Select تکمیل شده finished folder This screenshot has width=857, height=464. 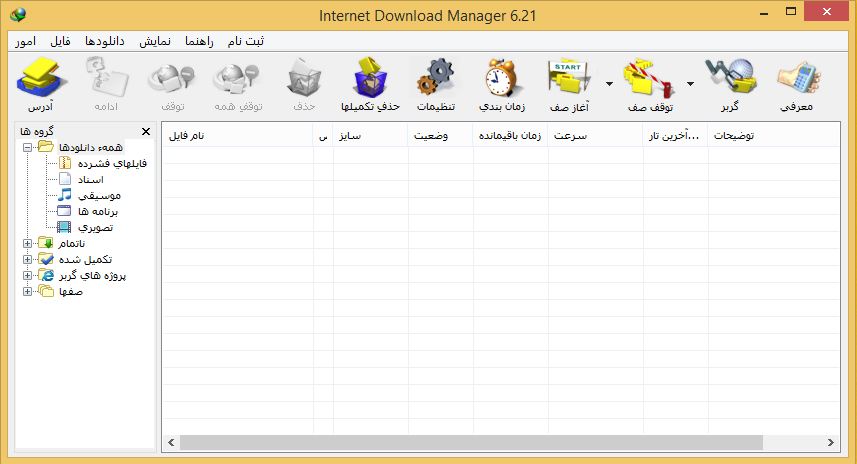85,260
